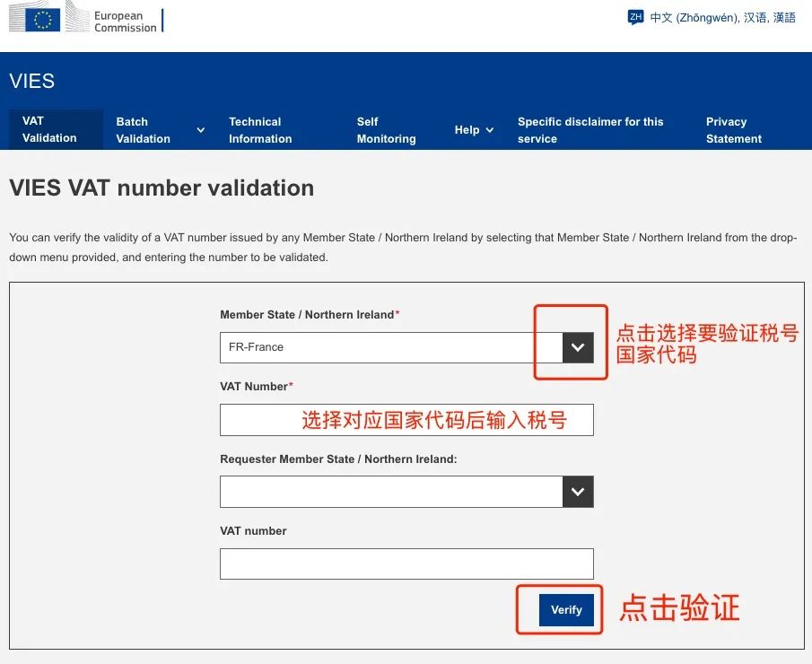
Task: Open the Specific disclaimer for this service
Action: tap(590, 130)
